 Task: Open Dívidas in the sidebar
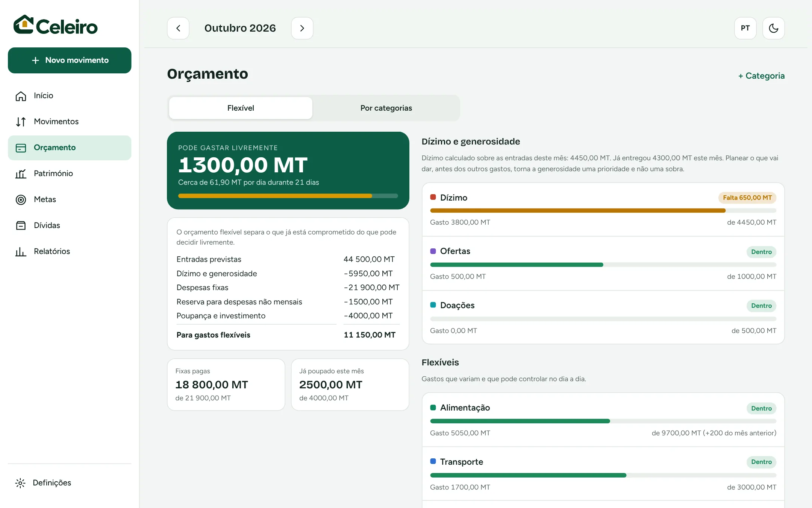click(70, 226)
